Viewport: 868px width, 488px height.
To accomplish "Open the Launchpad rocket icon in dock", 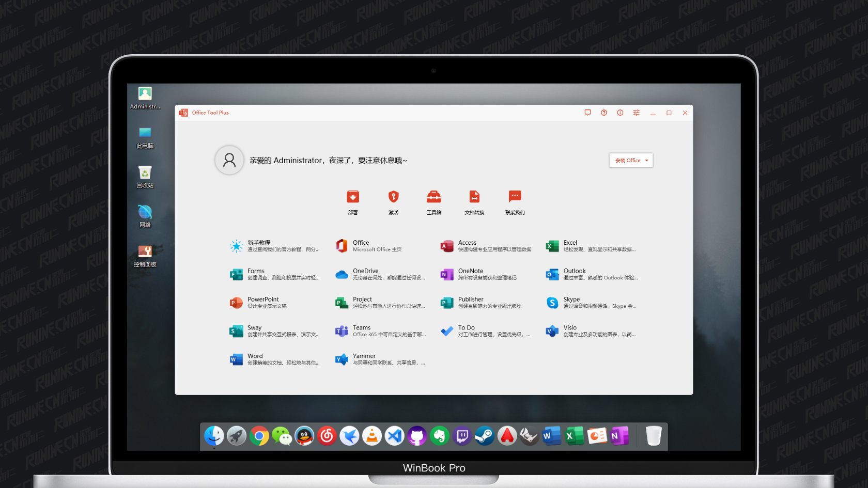I will [237, 436].
